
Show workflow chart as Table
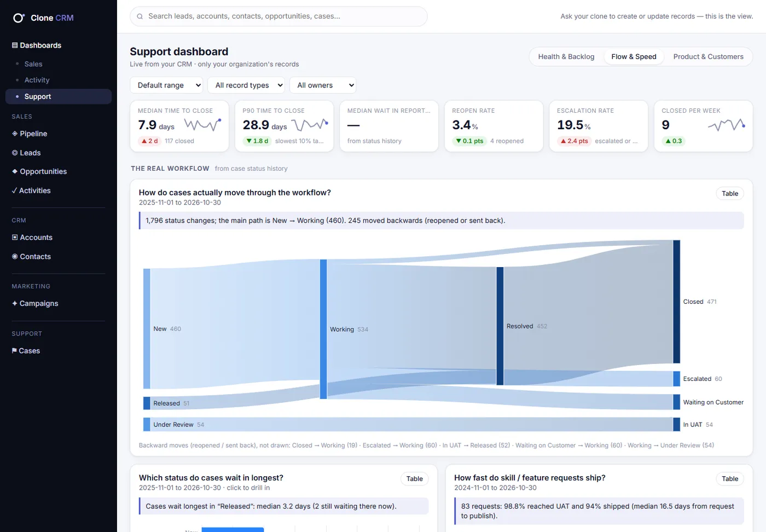click(730, 194)
